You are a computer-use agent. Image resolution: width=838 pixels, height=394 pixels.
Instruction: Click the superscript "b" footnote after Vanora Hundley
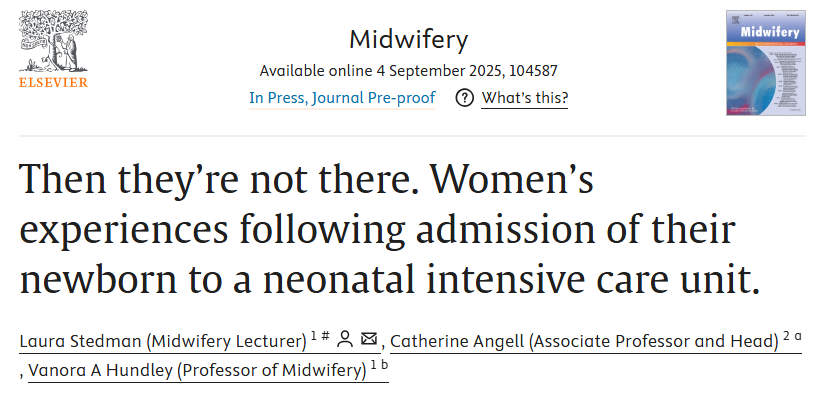point(384,365)
